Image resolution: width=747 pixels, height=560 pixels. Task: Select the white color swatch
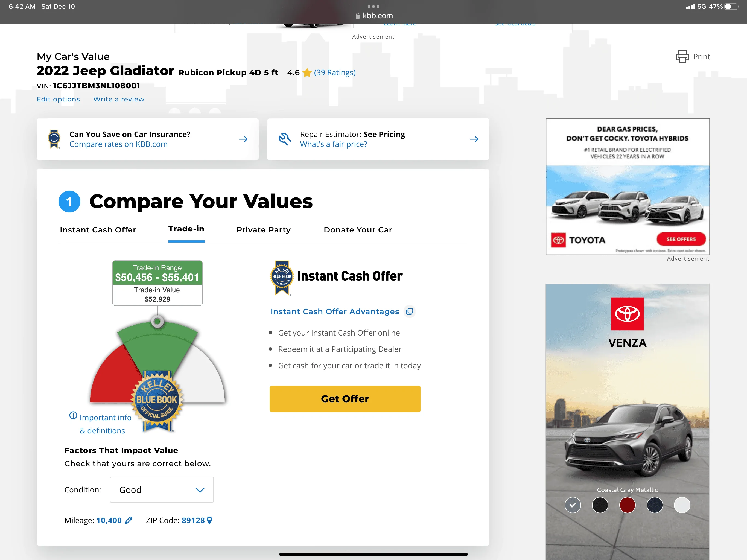pyautogui.click(x=682, y=505)
